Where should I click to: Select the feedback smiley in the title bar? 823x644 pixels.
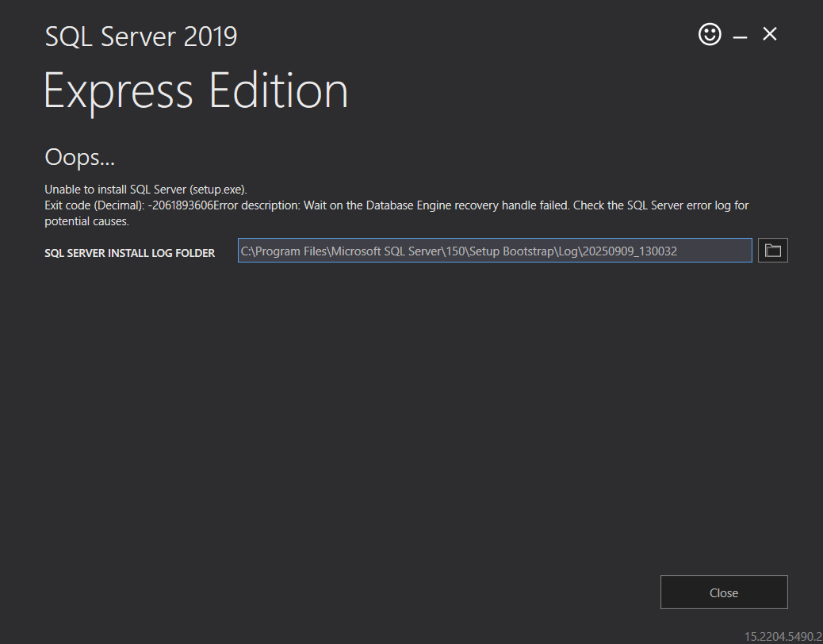pos(710,34)
